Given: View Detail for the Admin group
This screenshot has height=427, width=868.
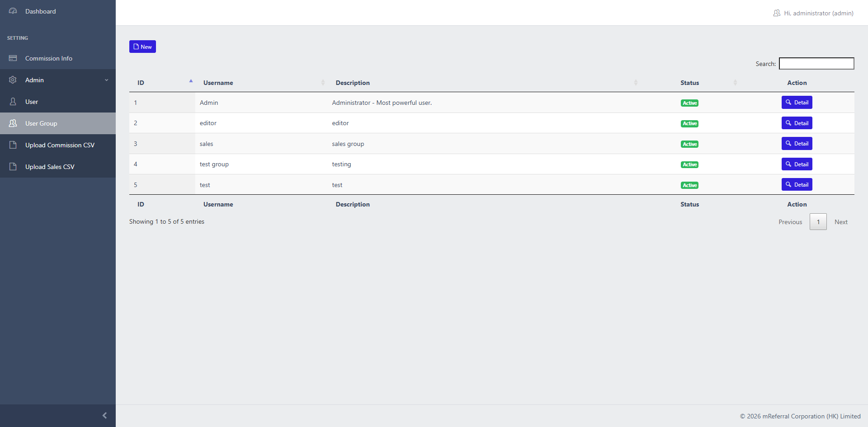Looking at the screenshot, I should 797,103.
